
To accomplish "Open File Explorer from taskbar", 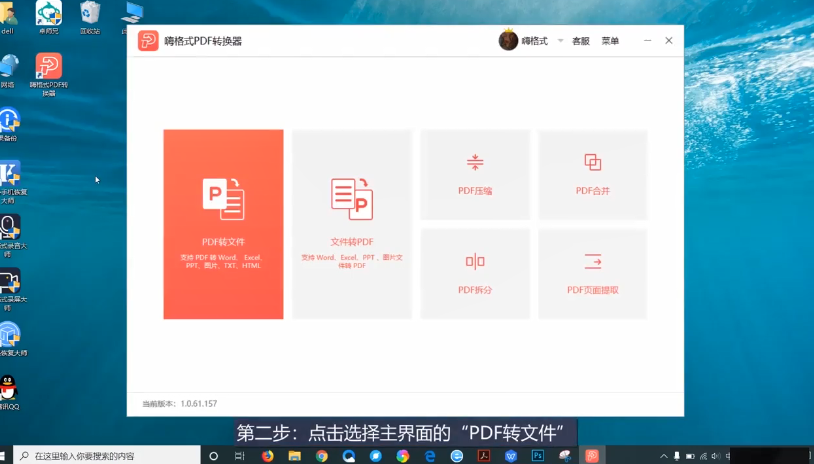I will point(294,456).
